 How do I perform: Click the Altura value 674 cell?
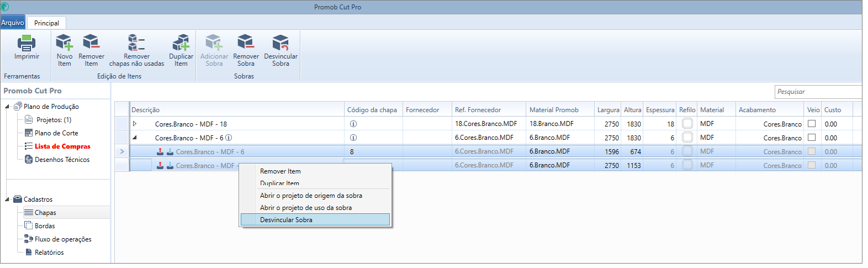633,151
